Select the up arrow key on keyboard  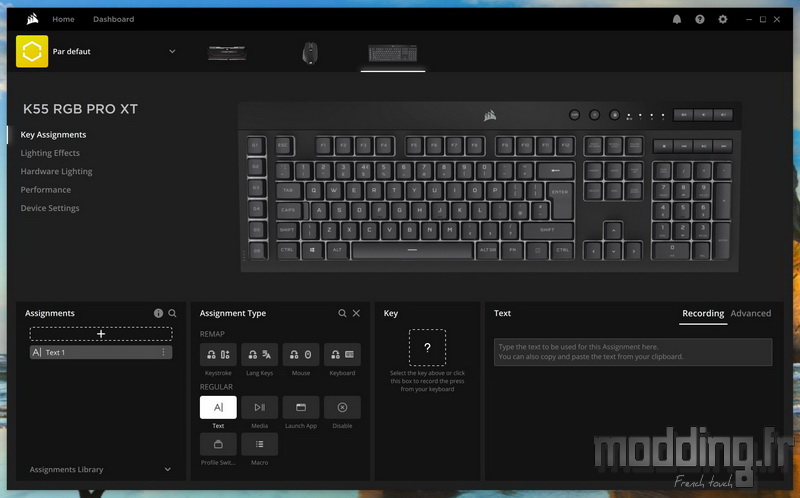click(613, 231)
